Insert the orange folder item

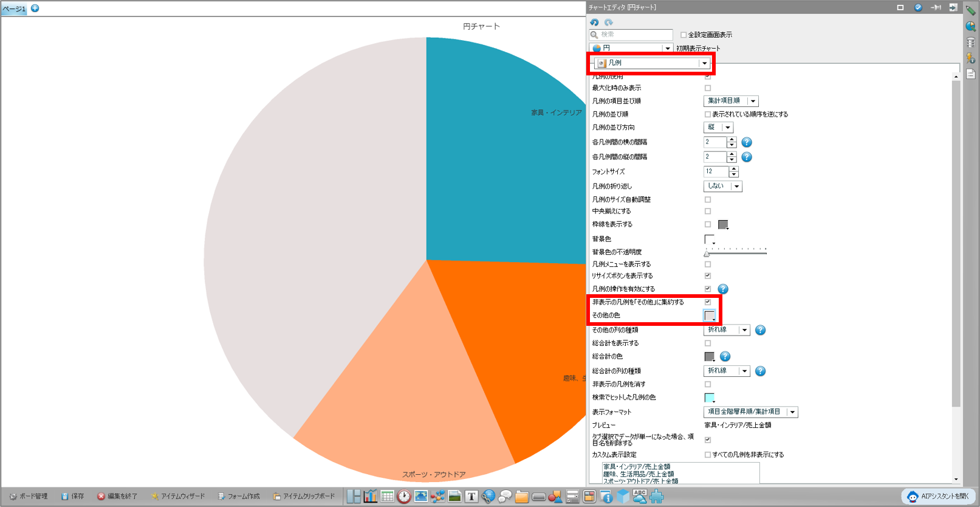[521, 497]
